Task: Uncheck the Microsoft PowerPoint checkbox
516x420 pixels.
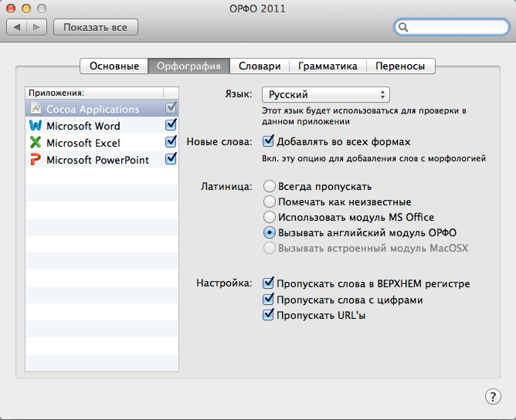Action: click(x=171, y=159)
